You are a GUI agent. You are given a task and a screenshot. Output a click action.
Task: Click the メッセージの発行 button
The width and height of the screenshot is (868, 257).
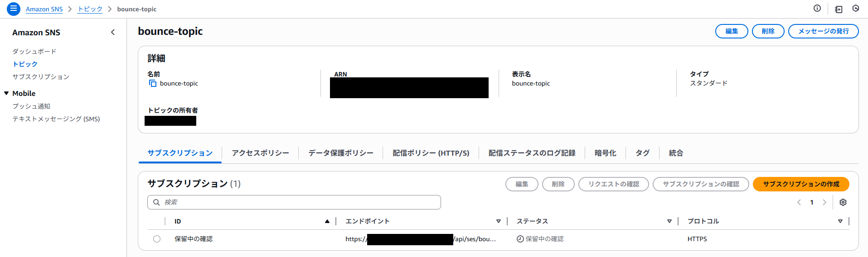pyautogui.click(x=823, y=31)
